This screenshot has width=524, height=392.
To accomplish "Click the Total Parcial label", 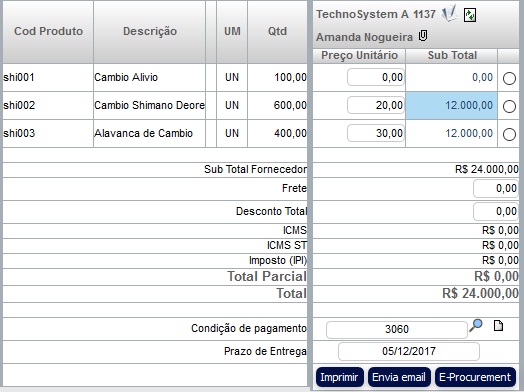I will click(x=267, y=276).
